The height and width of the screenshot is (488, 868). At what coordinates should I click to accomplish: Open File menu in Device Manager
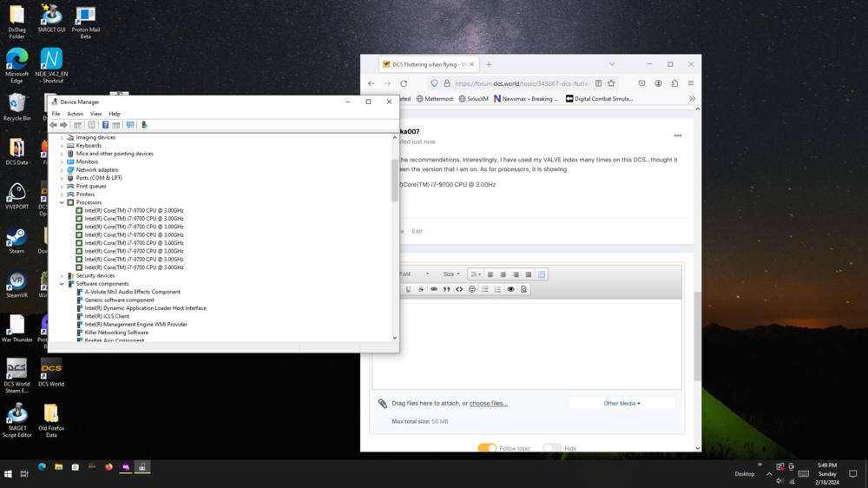pyautogui.click(x=56, y=114)
